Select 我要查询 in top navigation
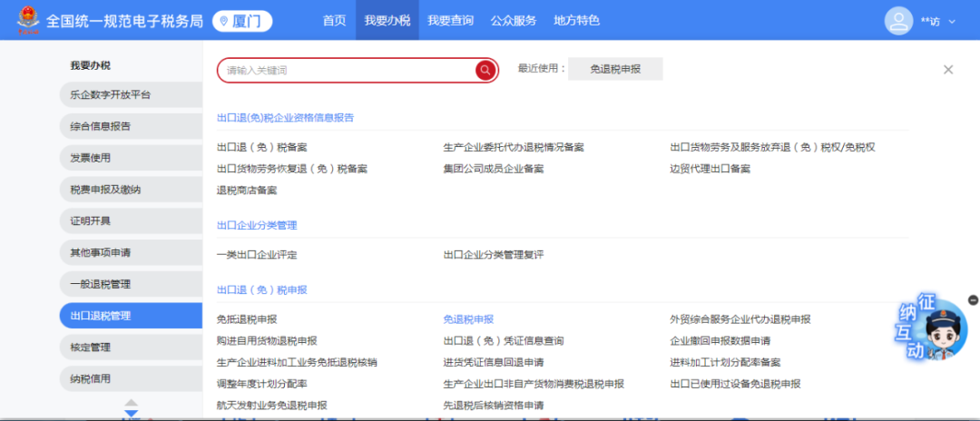 [x=450, y=21]
